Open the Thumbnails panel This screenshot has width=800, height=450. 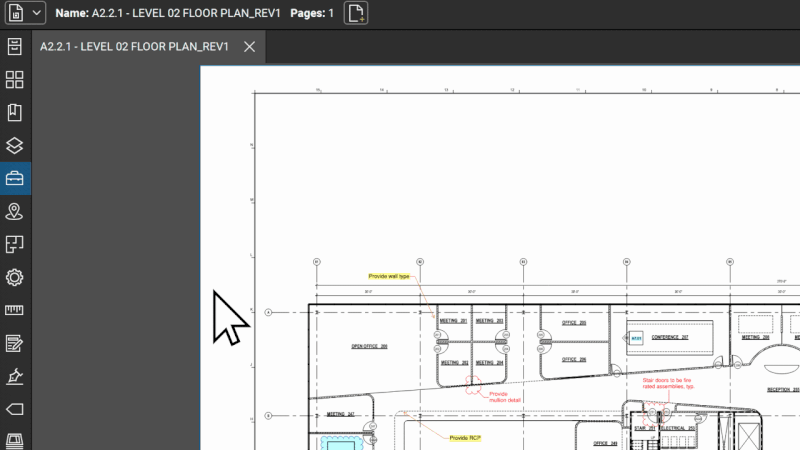tap(15, 80)
